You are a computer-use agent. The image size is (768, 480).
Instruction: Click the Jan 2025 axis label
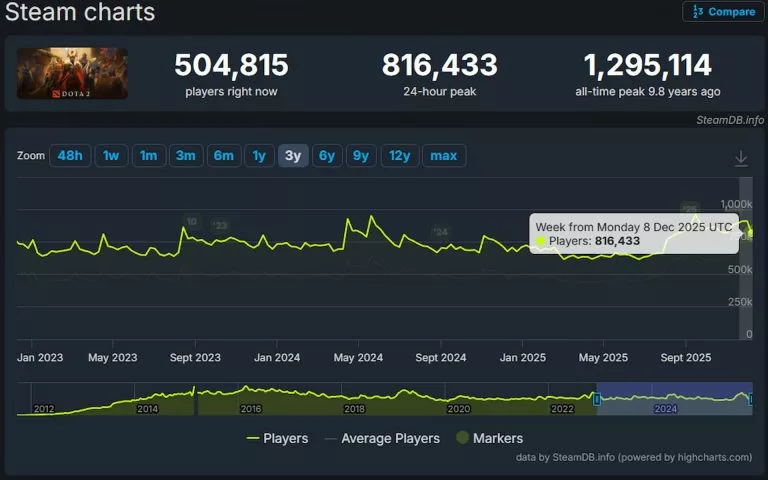coord(523,358)
